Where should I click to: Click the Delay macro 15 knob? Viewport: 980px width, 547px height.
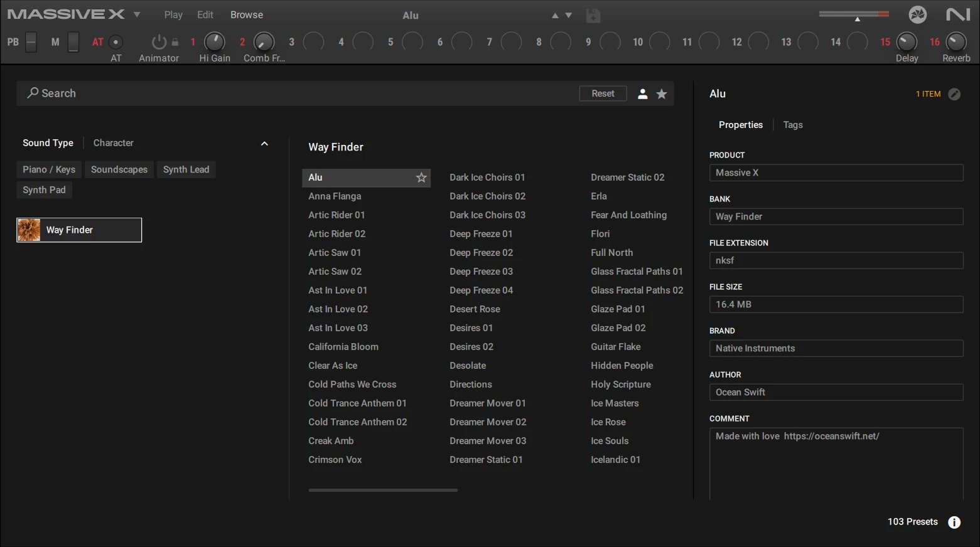click(907, 42)
